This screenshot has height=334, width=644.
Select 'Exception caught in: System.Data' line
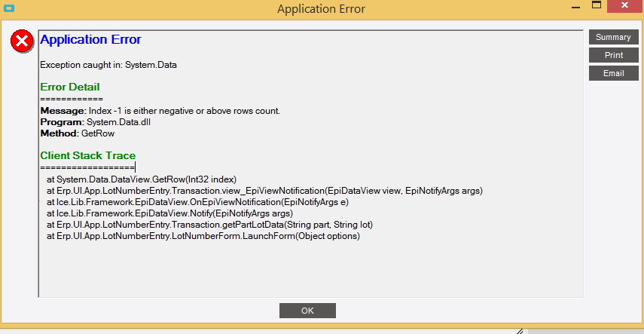(x=108, y=65)
